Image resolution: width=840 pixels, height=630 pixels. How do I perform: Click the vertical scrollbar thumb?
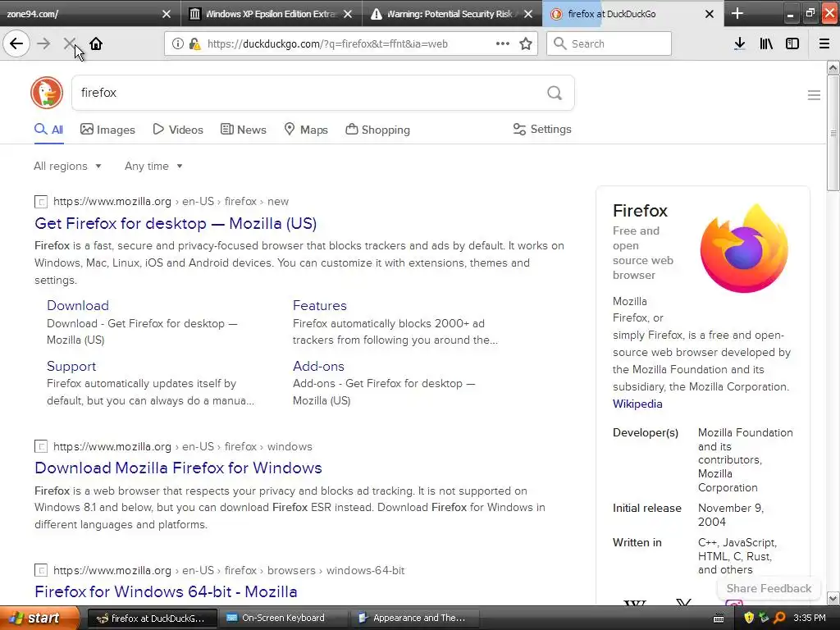pos(833,133)
